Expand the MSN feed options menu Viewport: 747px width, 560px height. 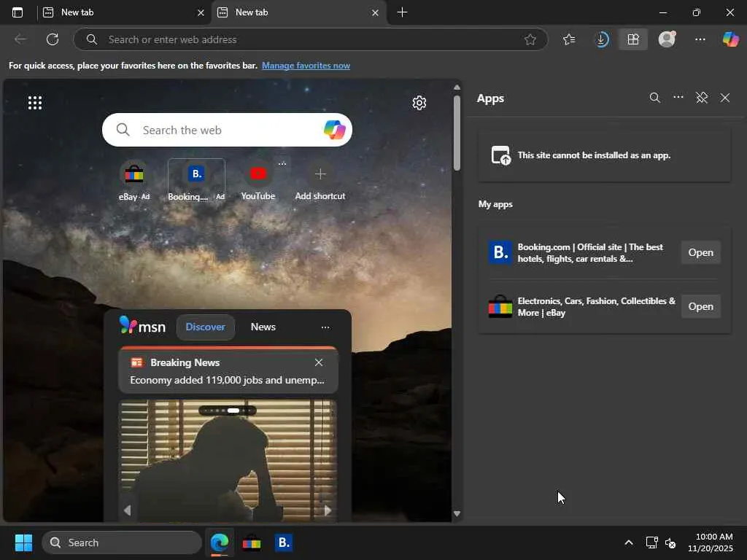click(x=325, y=327)
